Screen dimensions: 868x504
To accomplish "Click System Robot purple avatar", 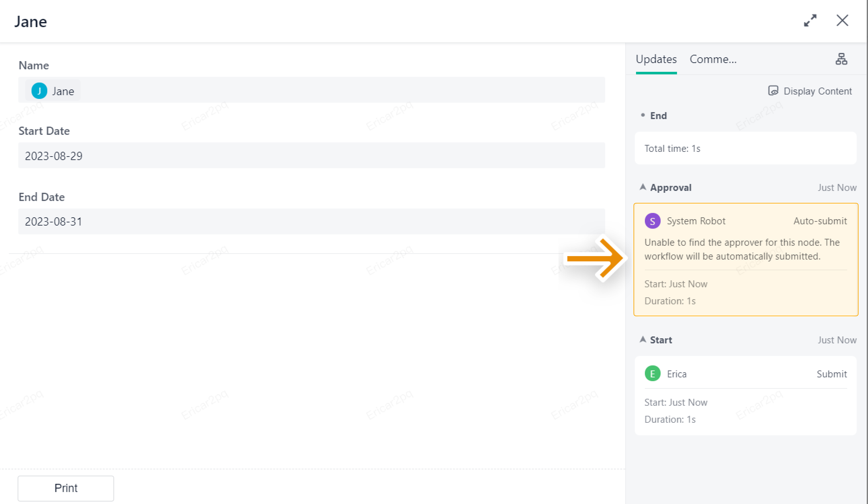I will tap(652, 221).
